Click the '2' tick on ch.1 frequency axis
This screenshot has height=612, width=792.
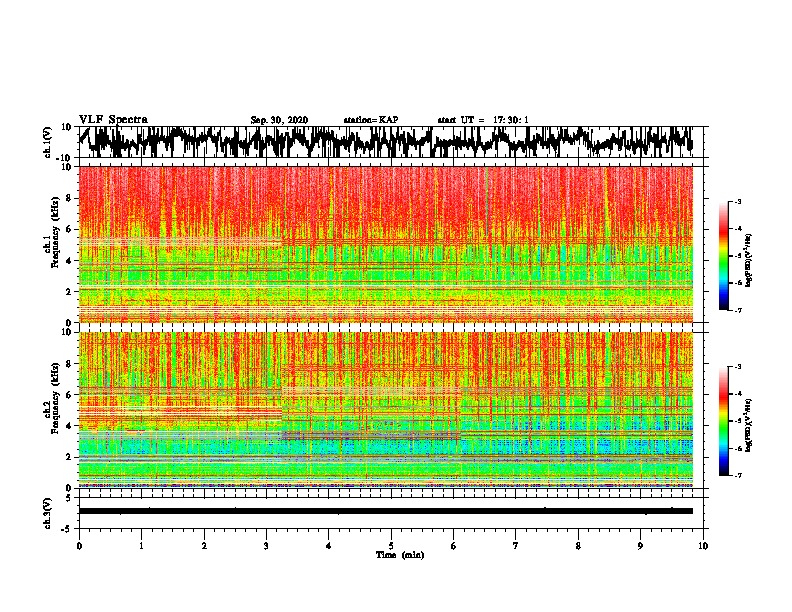pyautogui.click(x=69, y=291)
